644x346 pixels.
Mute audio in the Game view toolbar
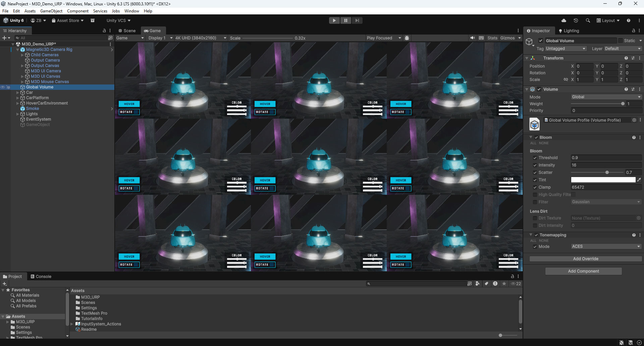pyautogui.click(x=472, y=38)
